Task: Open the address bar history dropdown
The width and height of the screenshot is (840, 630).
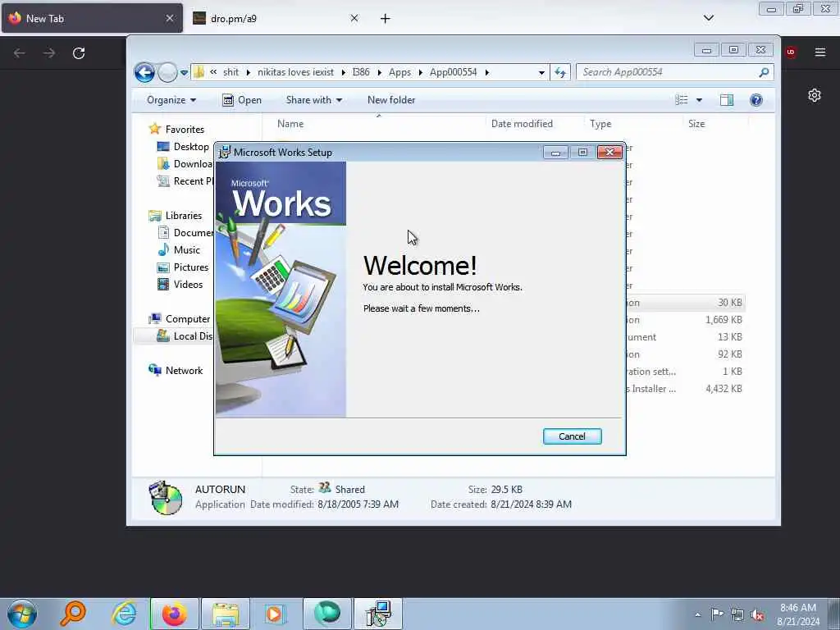Action: click(x=541, y=72)
